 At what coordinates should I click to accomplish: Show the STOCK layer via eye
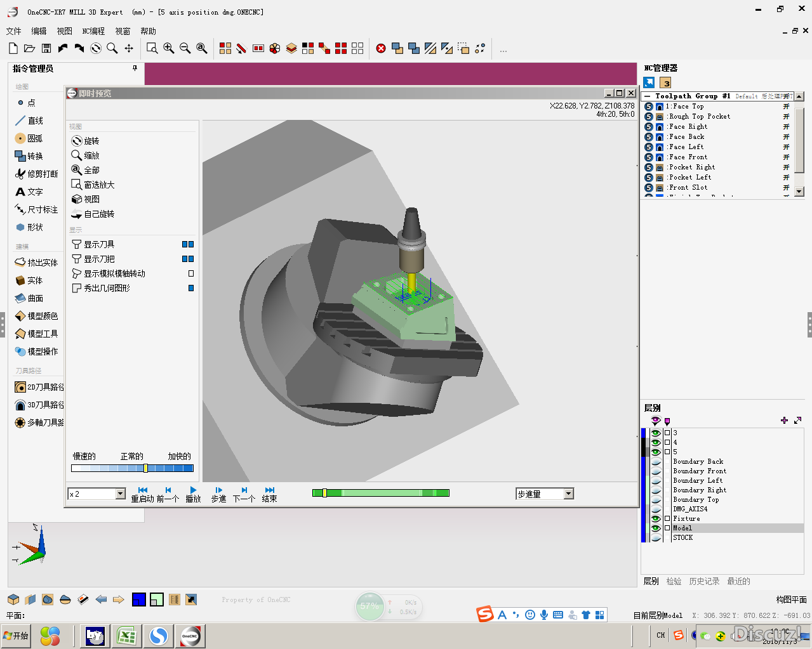coord(656,537)
